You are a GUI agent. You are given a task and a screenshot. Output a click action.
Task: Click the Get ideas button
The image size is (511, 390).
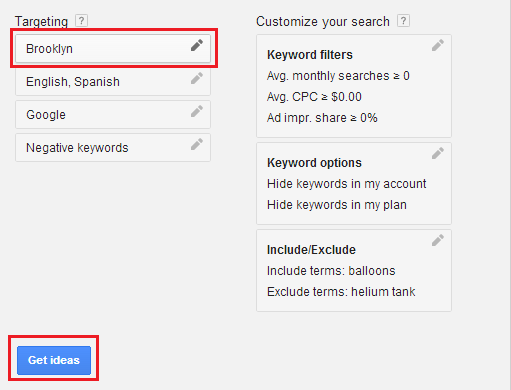click(54, 360)
